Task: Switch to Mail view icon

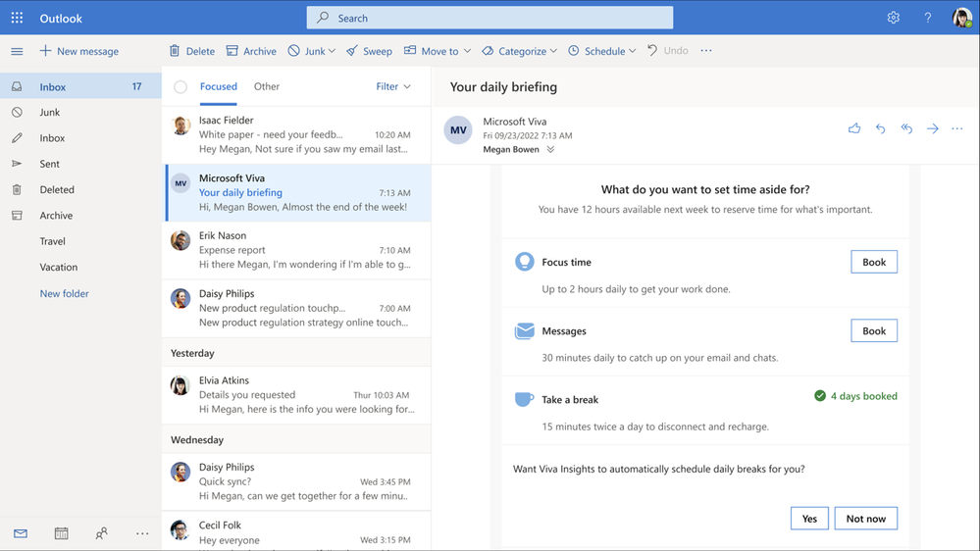Action: 21,533
